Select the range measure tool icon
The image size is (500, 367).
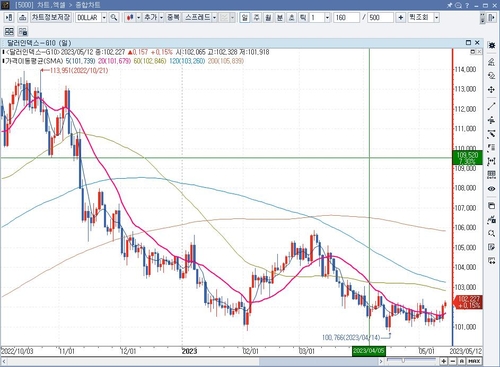click(x=491, y=161)
